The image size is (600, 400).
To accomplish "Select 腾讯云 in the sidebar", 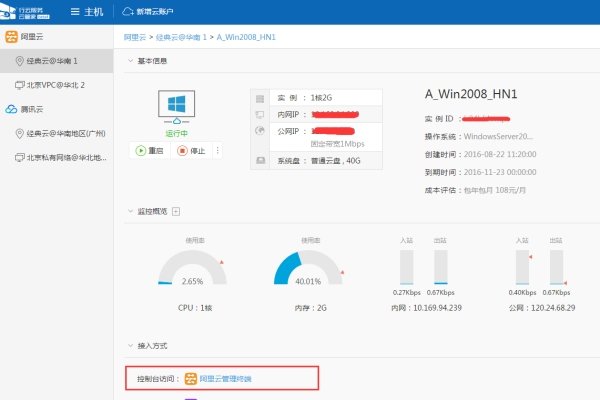I will pos(32,109).
